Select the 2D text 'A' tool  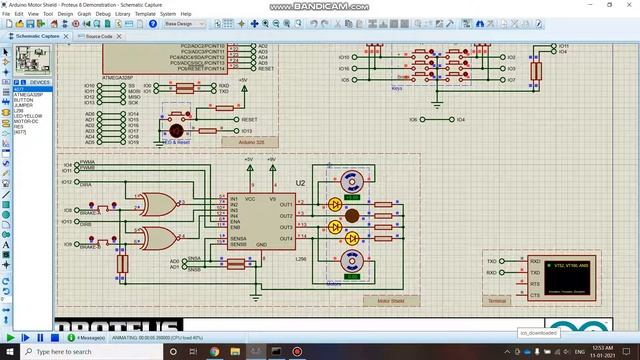[6, 245]
